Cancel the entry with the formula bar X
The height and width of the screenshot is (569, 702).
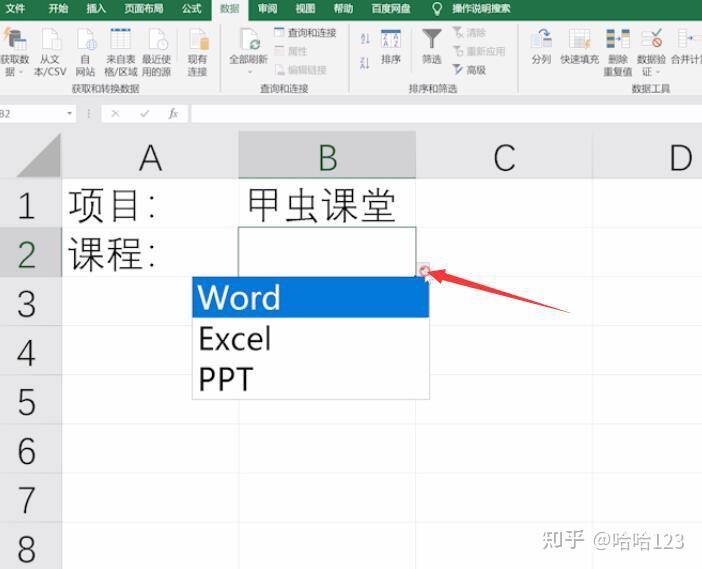(x=115, y=114)
